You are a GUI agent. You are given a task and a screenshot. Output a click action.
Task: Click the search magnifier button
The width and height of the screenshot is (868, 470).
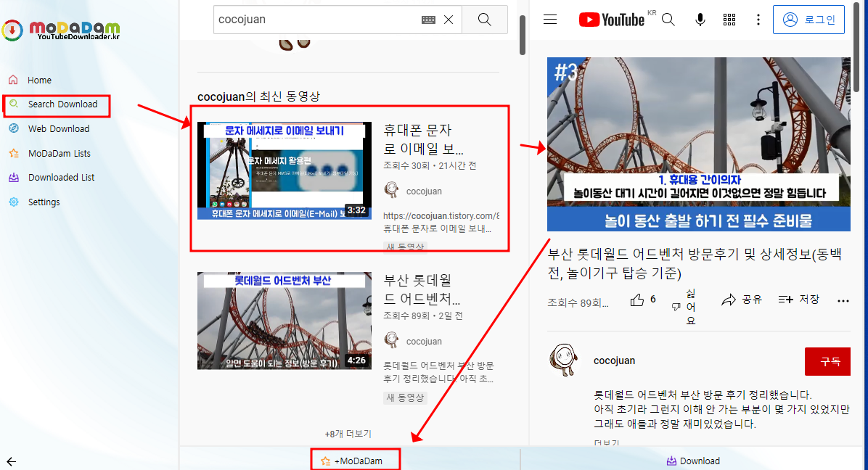point(484,20)
